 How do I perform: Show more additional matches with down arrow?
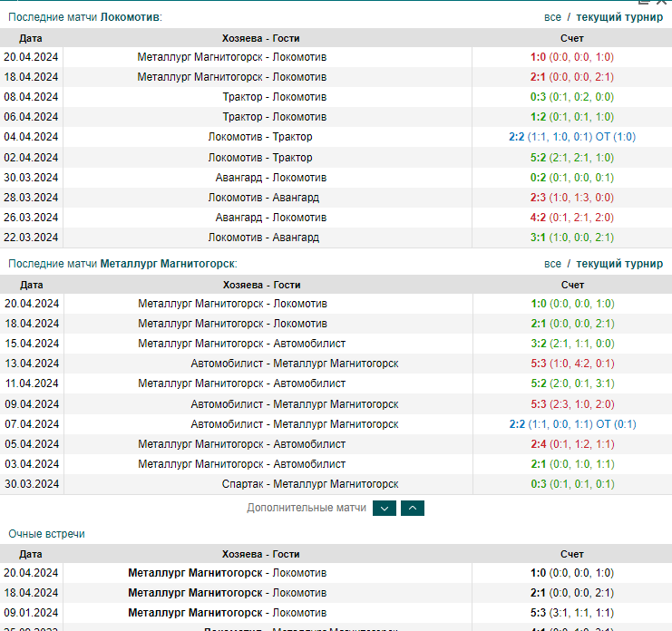click(384, 508)
